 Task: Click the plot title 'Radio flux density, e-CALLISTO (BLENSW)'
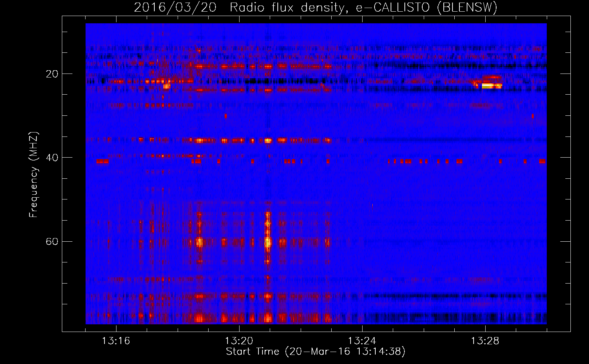click(363, 7)
